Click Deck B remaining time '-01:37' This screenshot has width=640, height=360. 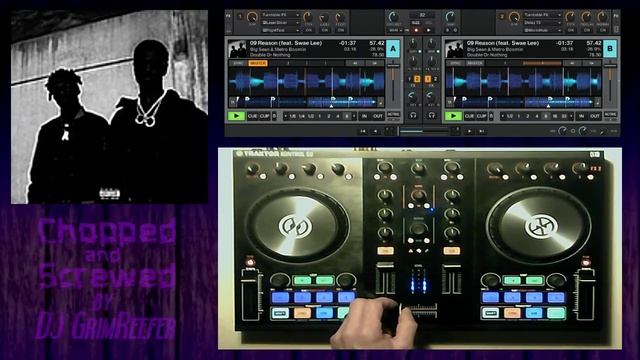point(564,43)
